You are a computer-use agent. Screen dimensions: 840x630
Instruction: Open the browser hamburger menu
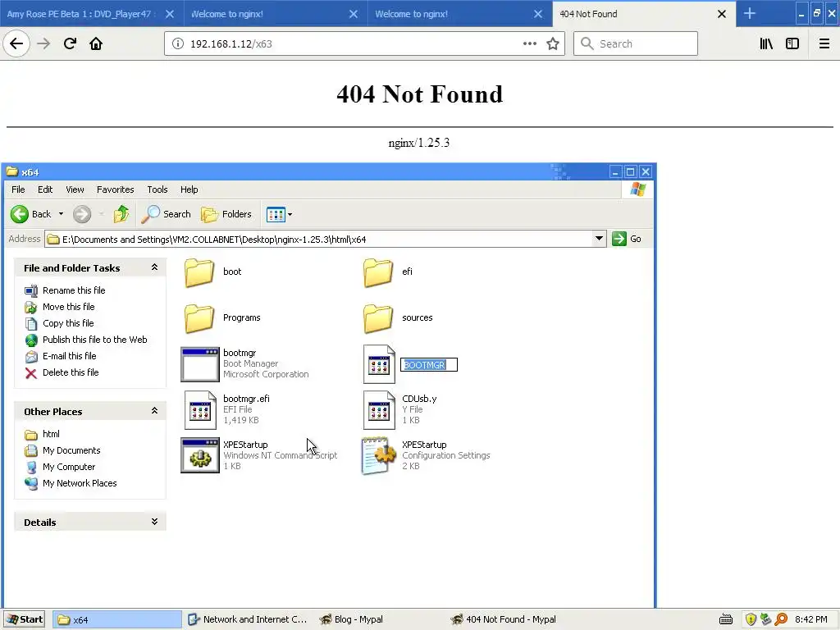coord(824,43)
